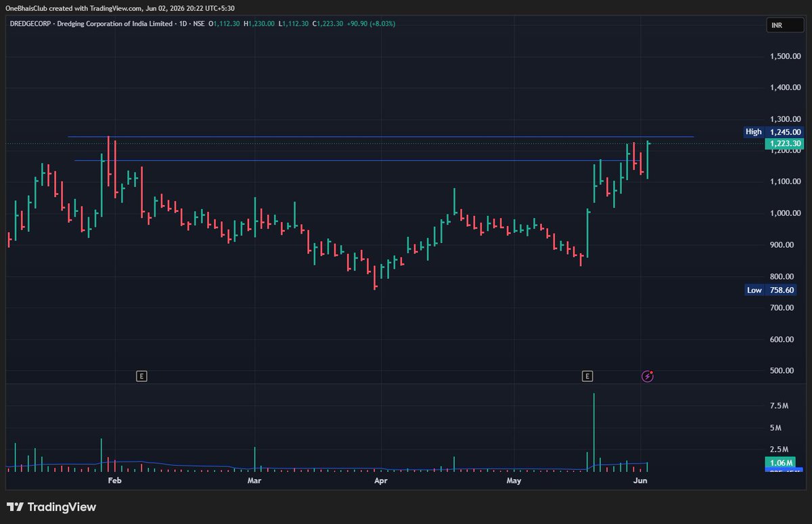Click the Mar label on time axis
Image resolution: width=812 pixels, height=524 pixels.
(254, 481)
